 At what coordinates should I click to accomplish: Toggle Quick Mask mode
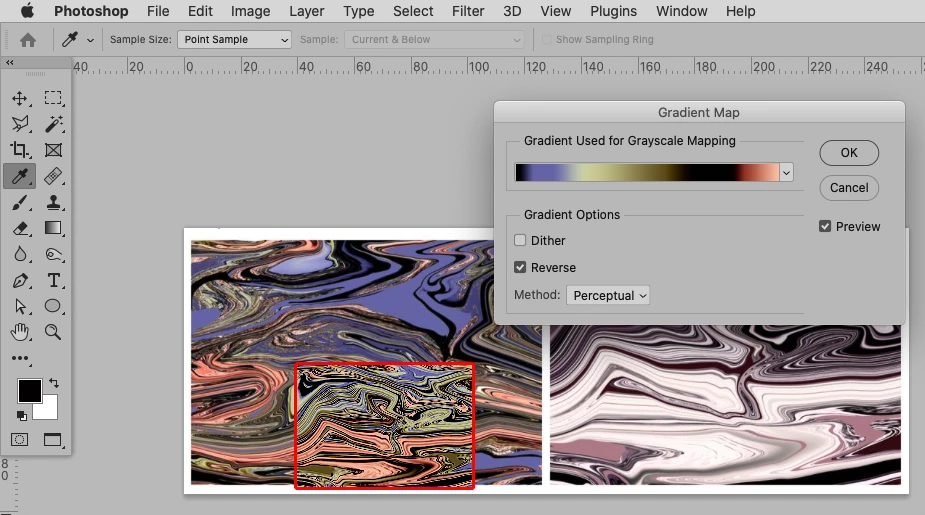point(19,439)
